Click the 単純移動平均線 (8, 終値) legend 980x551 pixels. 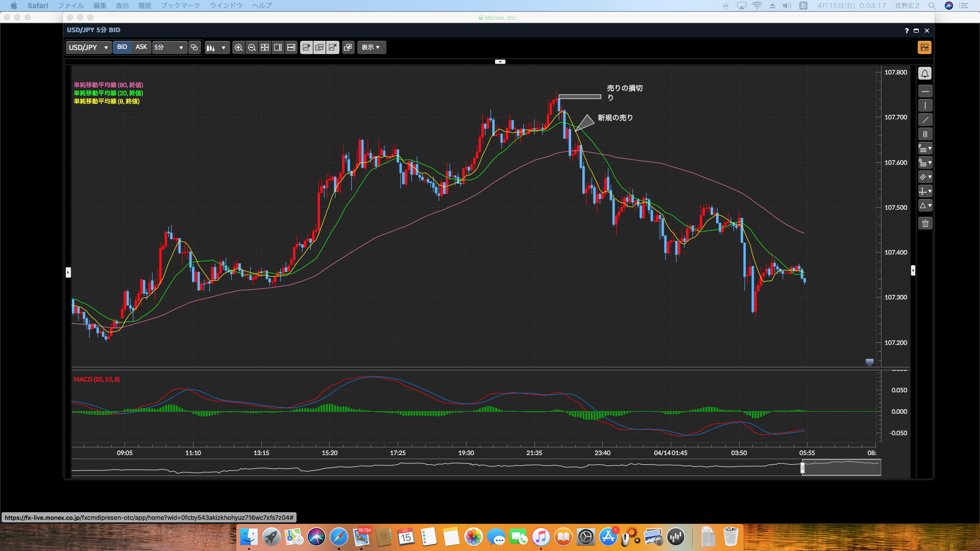[x=107, y=102]
